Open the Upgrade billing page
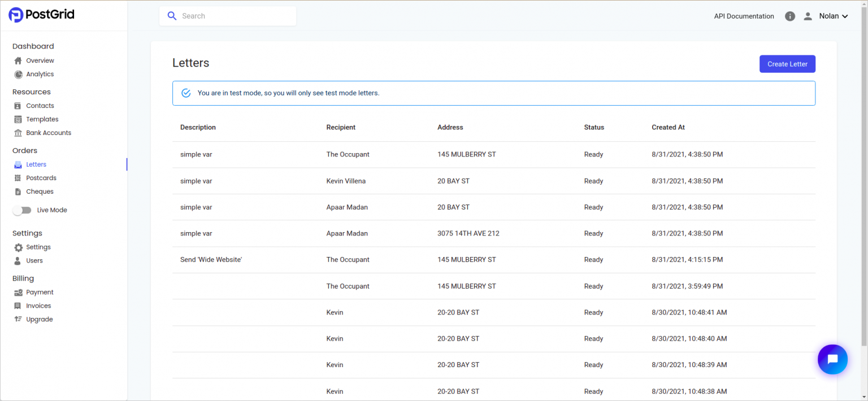 click(x=40, y=320)
